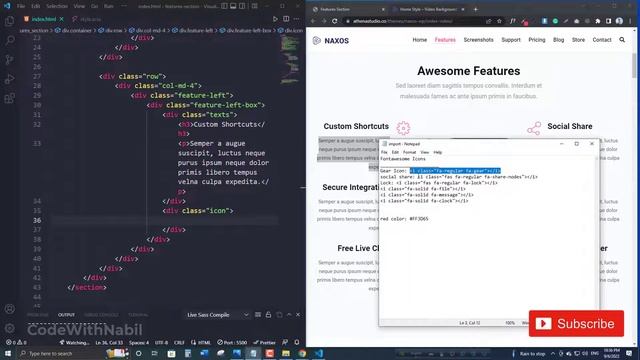Click the red Subscribe button
640x360 pixels.
click(x=576, y=324)
